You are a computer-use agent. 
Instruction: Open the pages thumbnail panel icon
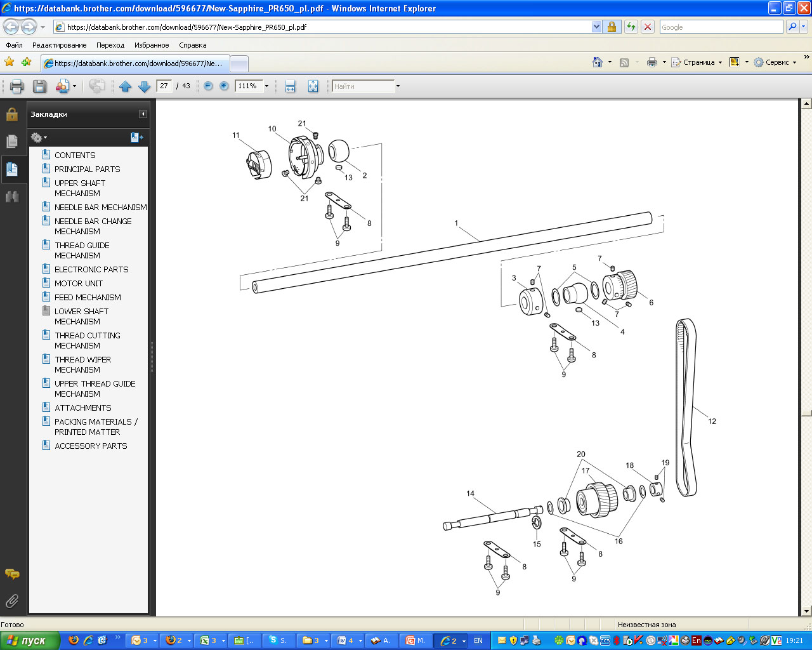point(12,142)
